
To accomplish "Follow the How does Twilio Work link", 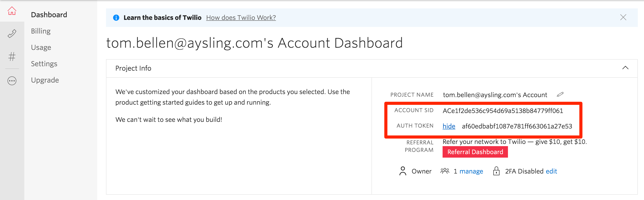I will click(241, 17).
